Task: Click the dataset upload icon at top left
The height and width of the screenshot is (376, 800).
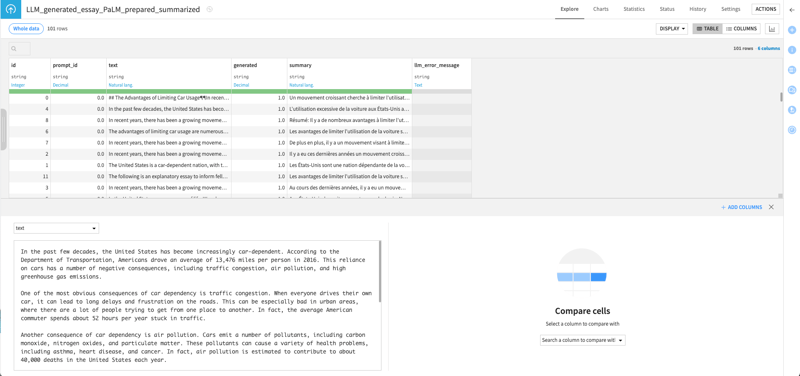Action: pyautogui.click(x=10, y=9)
